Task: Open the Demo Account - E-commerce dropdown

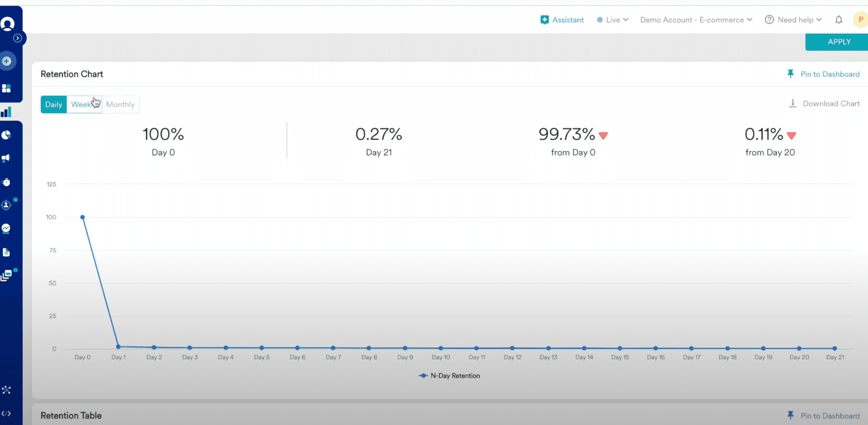Action: click(x=696, y=20)
